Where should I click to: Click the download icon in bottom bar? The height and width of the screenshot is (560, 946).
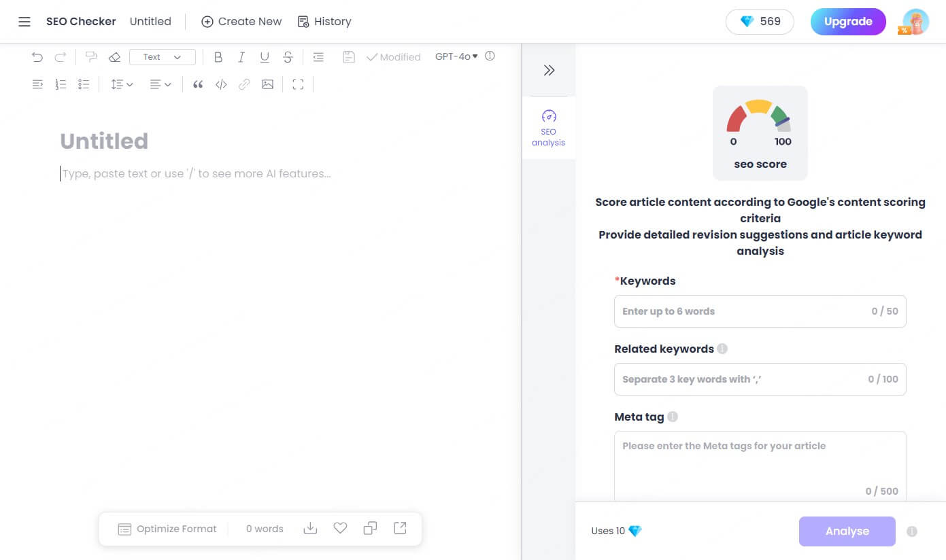click(x=310, y=528)
